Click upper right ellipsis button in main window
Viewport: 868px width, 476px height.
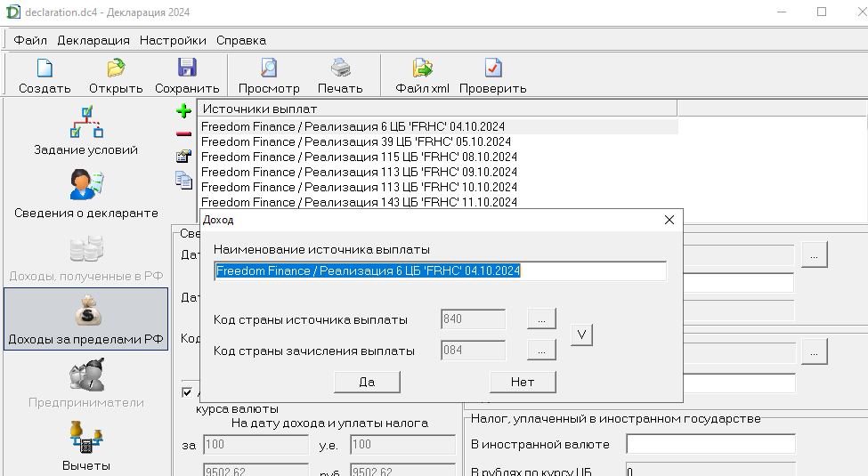point(814,254)
